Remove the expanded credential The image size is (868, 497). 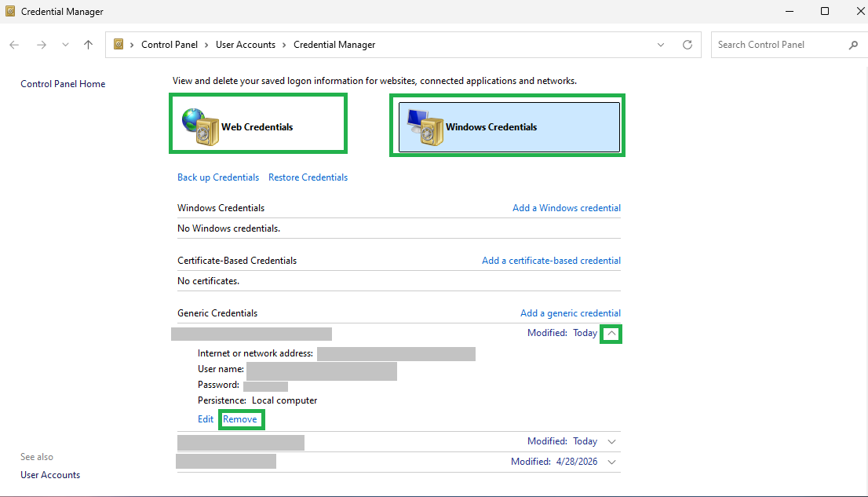coord(239,419)
